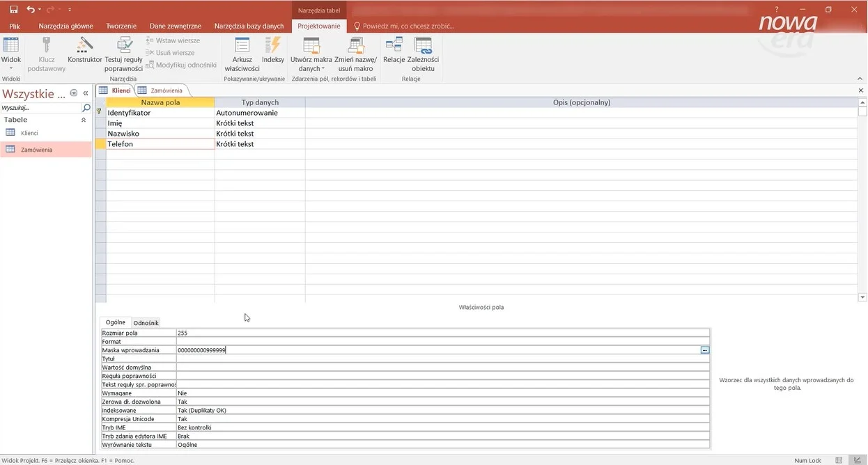
Task: Select the Zamówienia table in navigation pane
Action: pyautogui.click(x=36, y=150)
